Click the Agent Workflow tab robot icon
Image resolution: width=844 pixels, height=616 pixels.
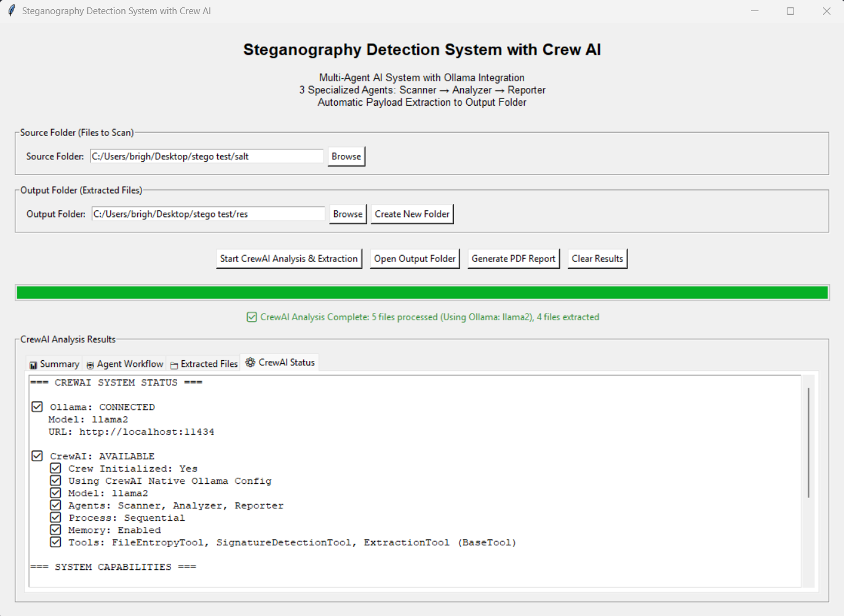click(x=90, y=365)
